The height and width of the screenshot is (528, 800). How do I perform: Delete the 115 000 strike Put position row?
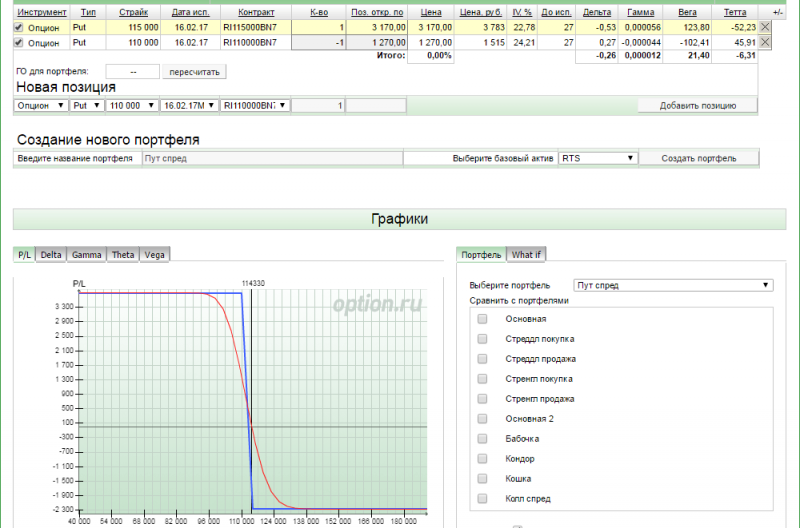click(765, 28)
